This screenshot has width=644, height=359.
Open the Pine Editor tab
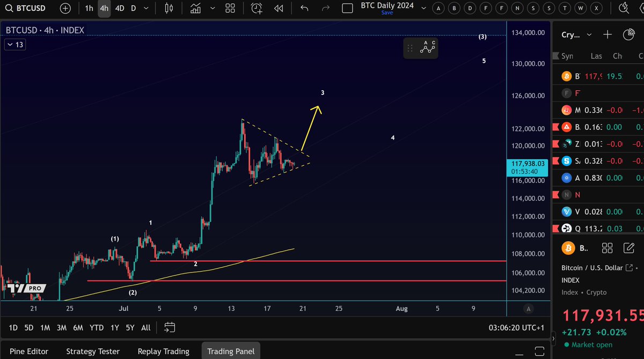29,351
